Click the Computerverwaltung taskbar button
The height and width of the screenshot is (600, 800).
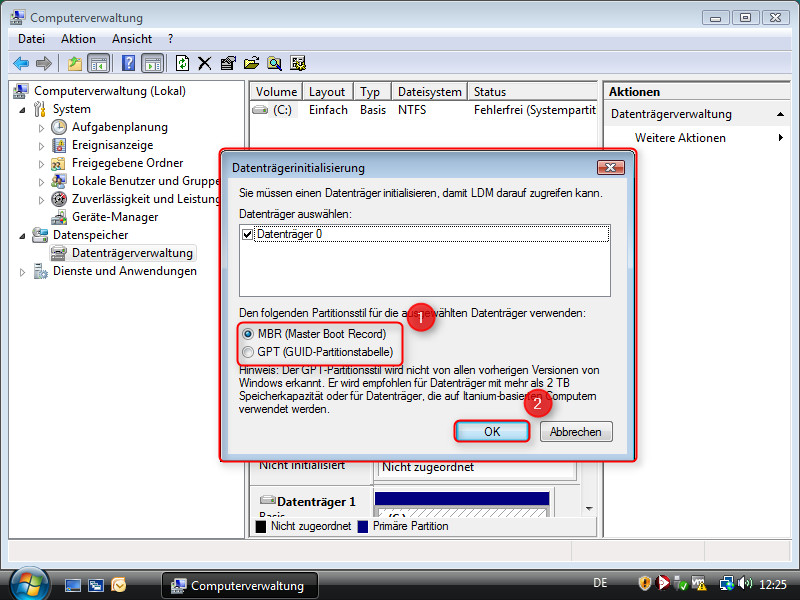(x=240, y=586)
